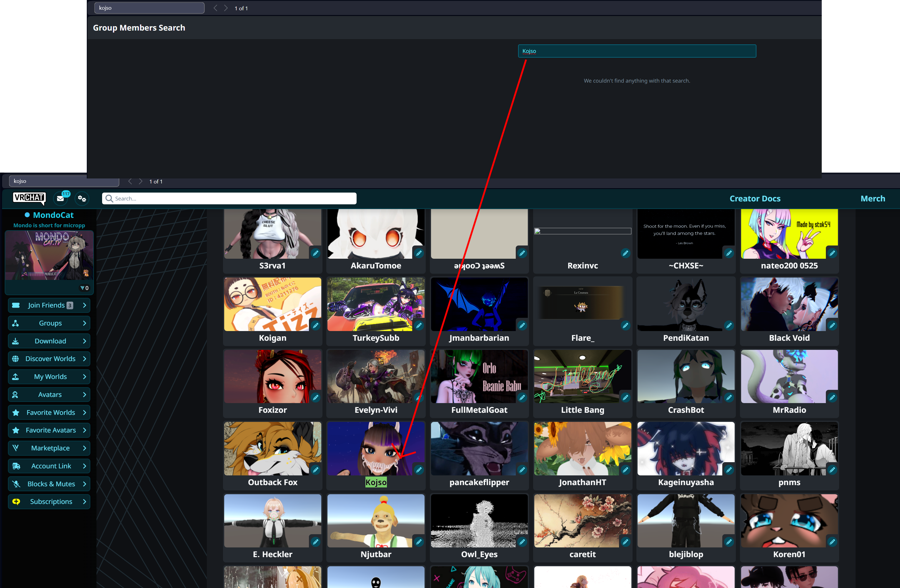This screenshot has width=900, height=588.
Task: Open the Creator Docs link
Action: click(755, 199)
